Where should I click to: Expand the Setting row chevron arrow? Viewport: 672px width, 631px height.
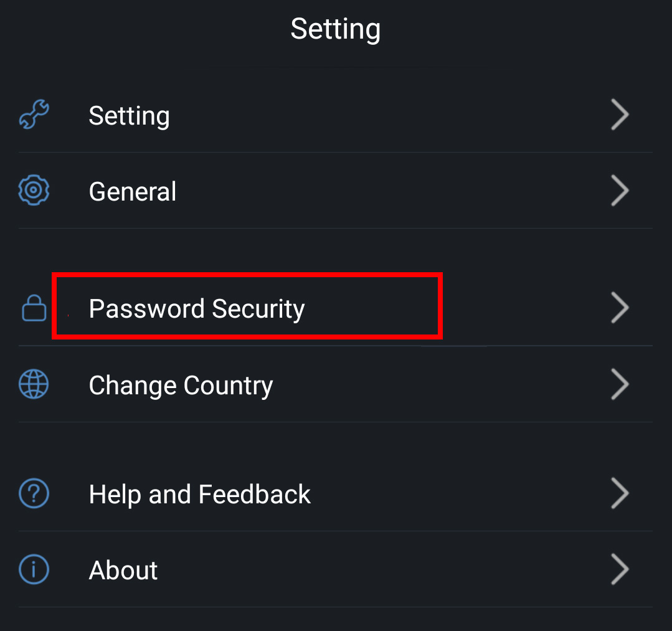[620, 115]
